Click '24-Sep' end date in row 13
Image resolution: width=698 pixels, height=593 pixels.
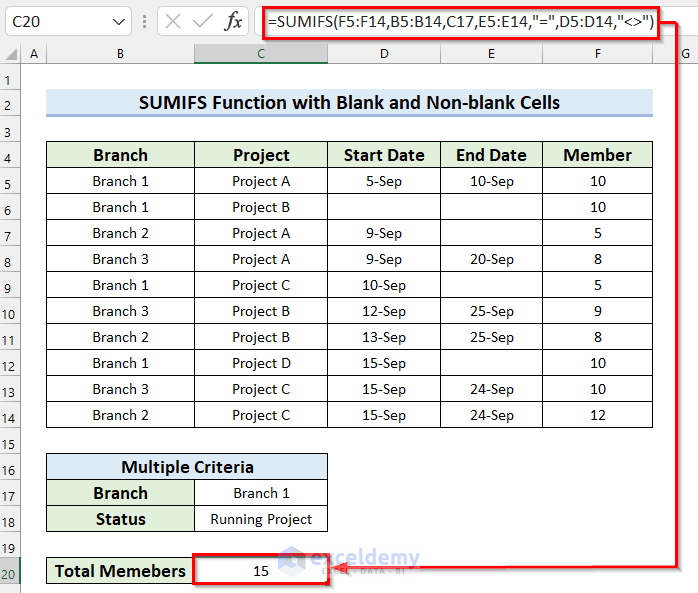pyautogui.click(x=491, y=389)
